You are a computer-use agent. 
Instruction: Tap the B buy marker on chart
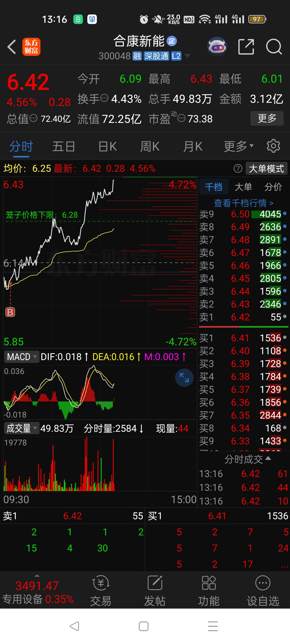(x=10, y=312)
